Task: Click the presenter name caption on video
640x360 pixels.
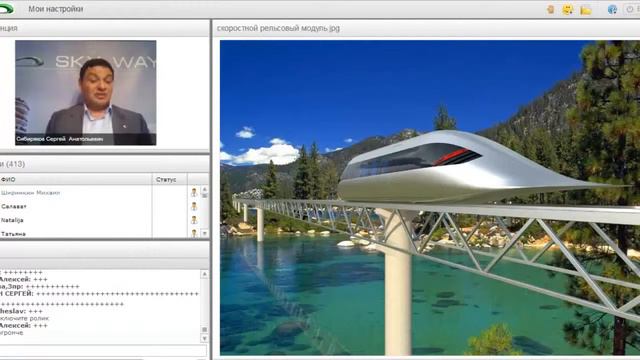Action: 60,139
